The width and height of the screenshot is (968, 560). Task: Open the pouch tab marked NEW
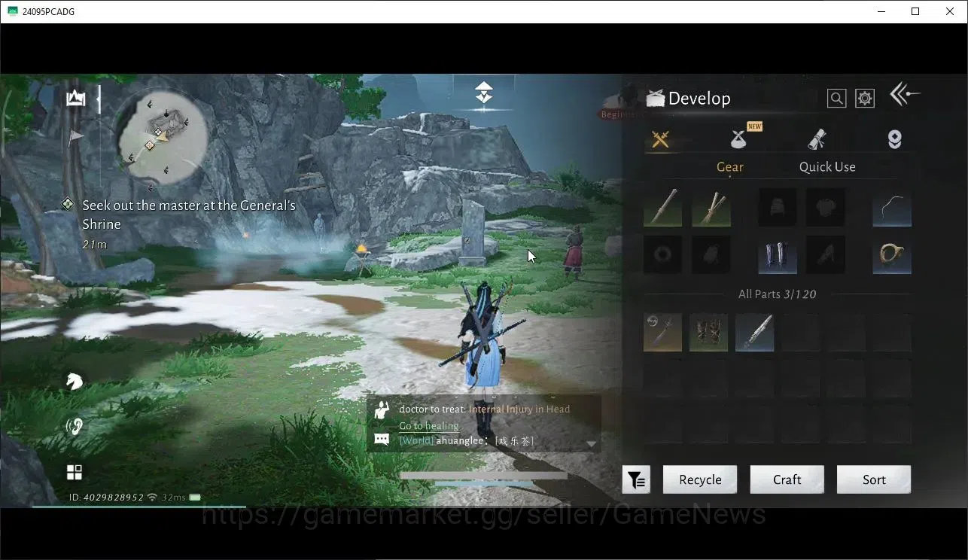click(740, 138)
